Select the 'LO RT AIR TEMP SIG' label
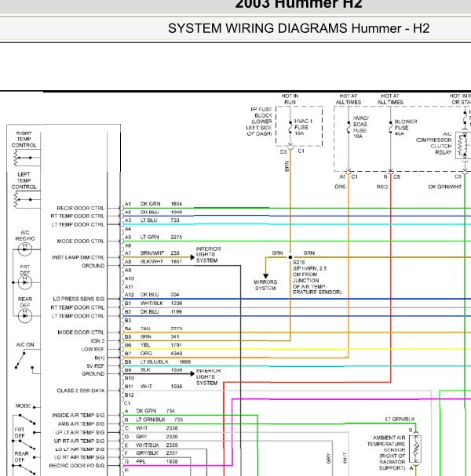Screen dimensions: 471x476 coord(79,457)
